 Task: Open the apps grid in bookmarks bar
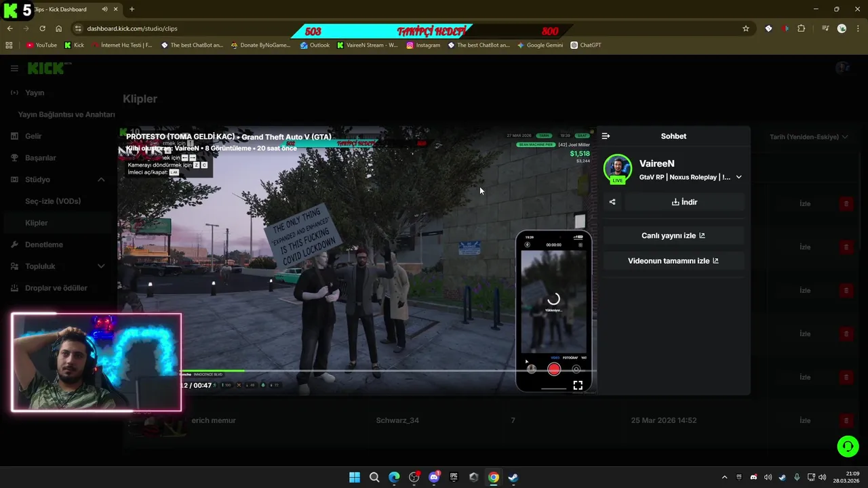9,45
